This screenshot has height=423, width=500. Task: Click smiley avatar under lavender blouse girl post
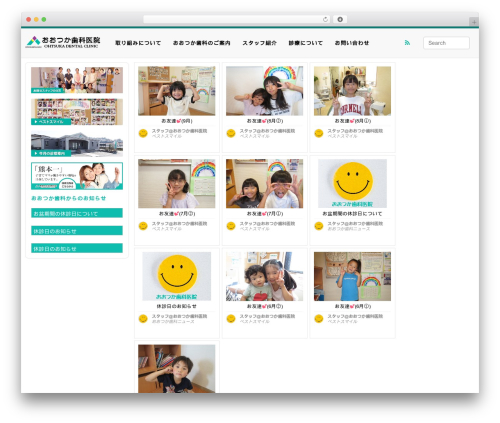[x=143, y=226]
